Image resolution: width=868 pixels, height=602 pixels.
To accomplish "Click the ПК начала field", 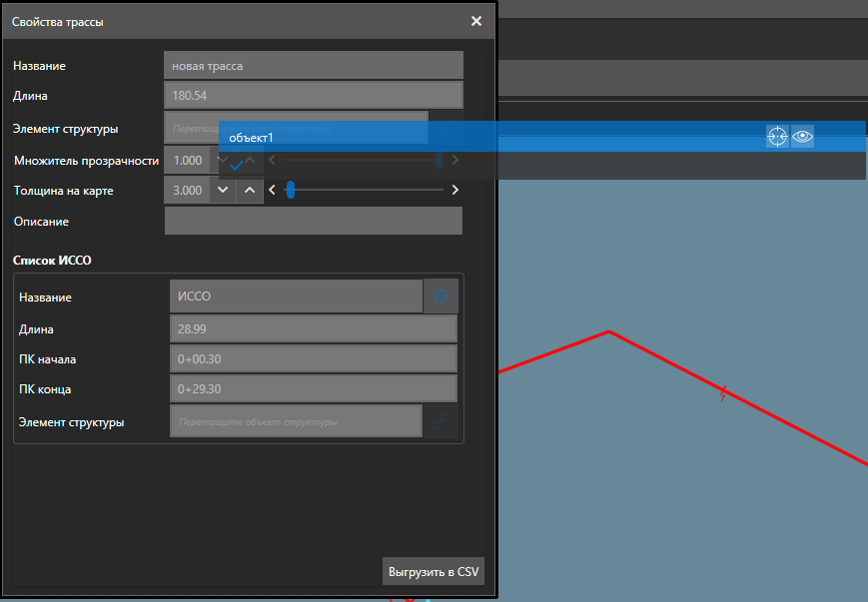I will pos(313,359).
